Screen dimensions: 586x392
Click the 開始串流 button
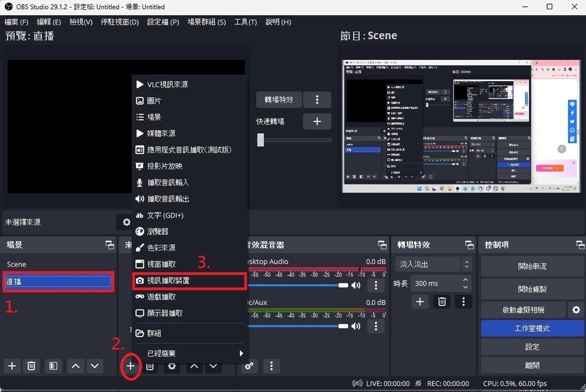pyautogui.click(x=532, y=266)
